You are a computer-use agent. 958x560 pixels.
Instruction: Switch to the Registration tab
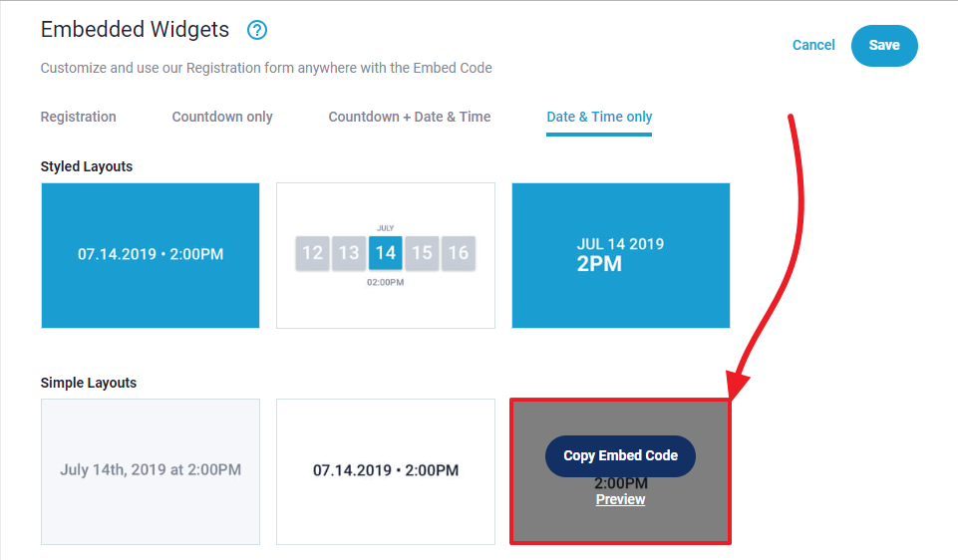coord(78,117)
